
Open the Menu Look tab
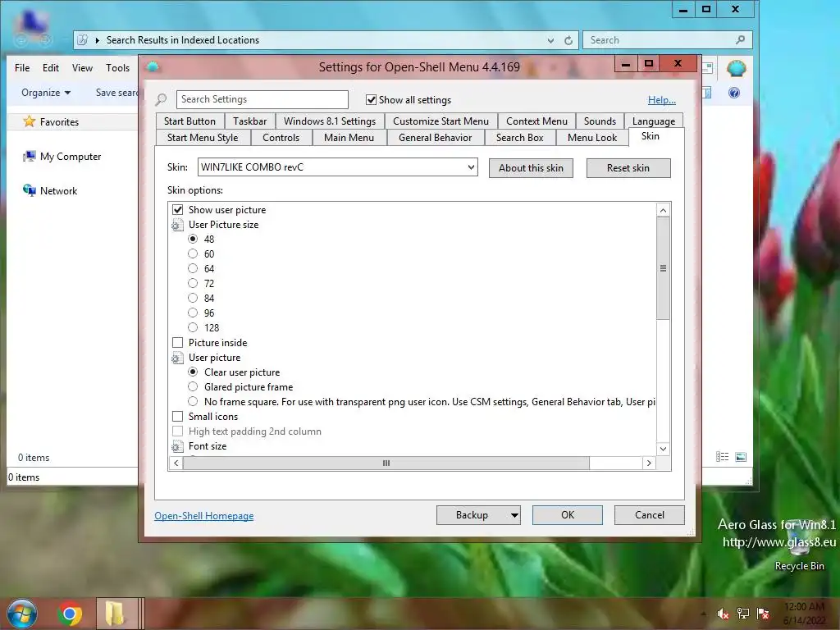click(x=592, y=138)
